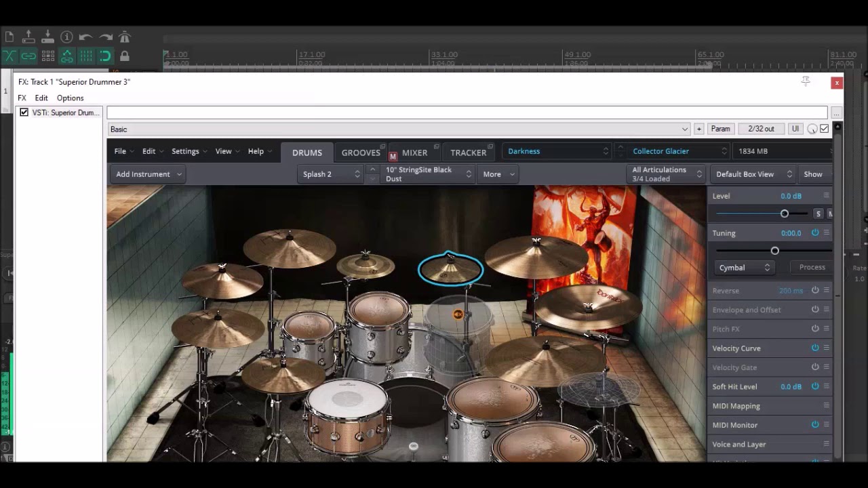Open the File menu in Superior Drummer
The height and width of the screenshot is (488, 868).
123,151
